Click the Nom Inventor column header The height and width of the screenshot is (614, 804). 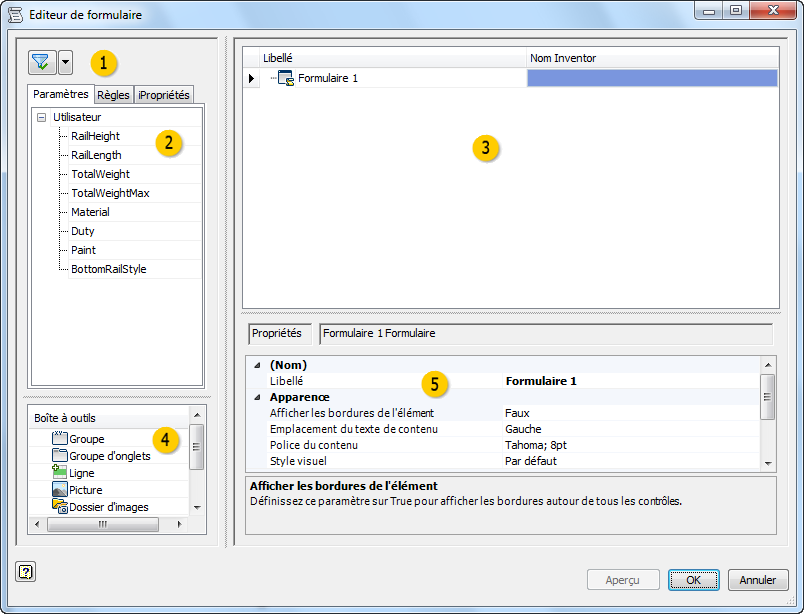pyautogui.click(x=652, y=58)
